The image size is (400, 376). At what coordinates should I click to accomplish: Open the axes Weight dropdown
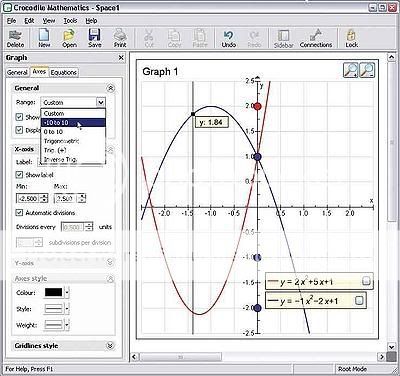tap(67, 324)
